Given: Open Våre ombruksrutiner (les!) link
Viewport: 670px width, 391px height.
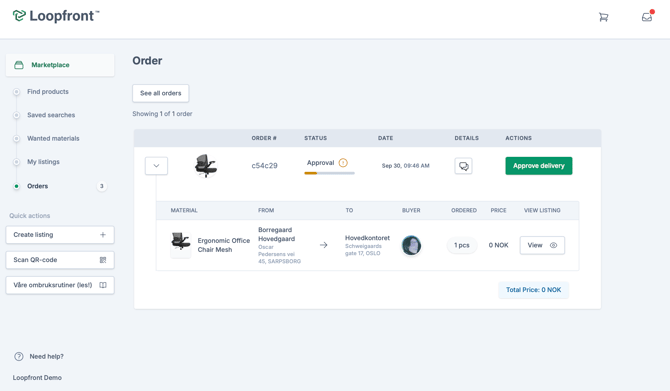Looking at the screenshot, I should [x=60, y=285].
